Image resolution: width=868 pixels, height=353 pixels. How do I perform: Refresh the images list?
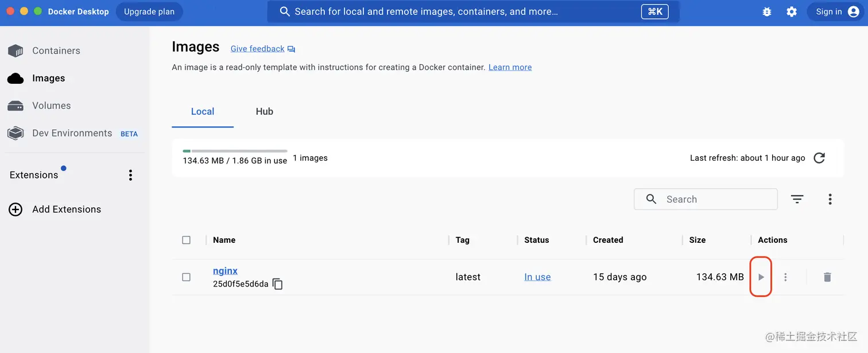pyautogui.click(x=819, y=158)
